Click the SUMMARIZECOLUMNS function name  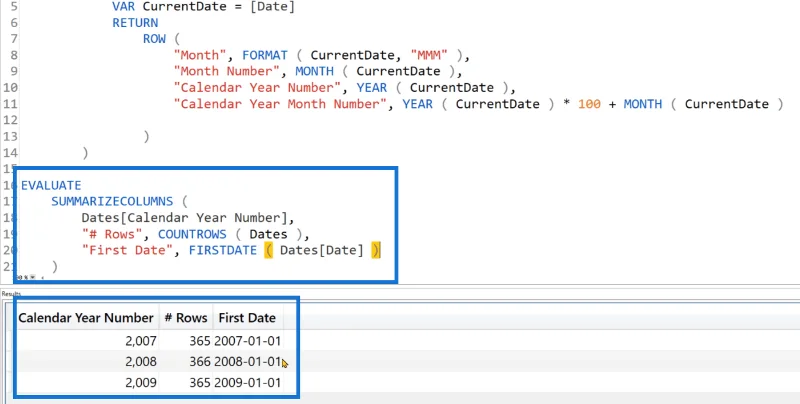tap(112, 201)
